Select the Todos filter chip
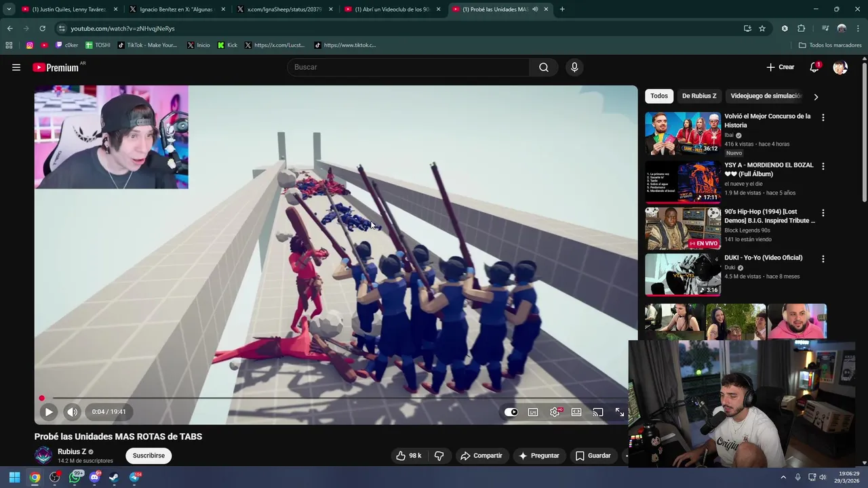Image resolution: width=868 pixels, height=488 pixels. tap(659, 96)
